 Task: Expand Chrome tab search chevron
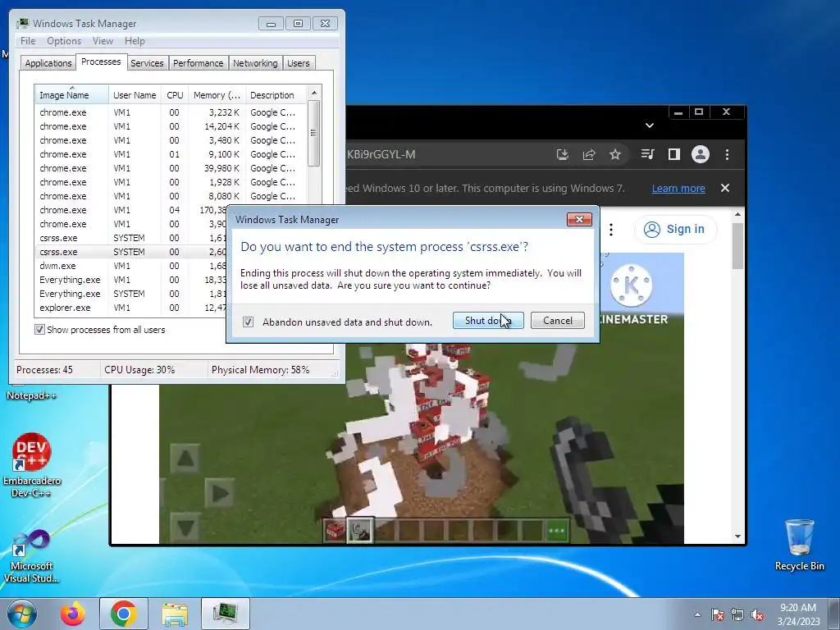pyautogui.click(x=650, y=126)
